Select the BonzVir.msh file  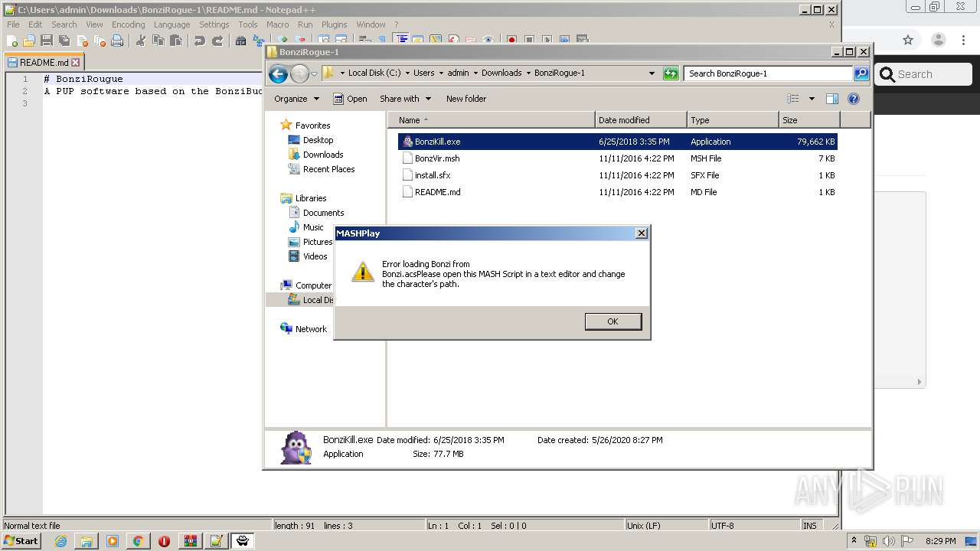coord(617,158)
